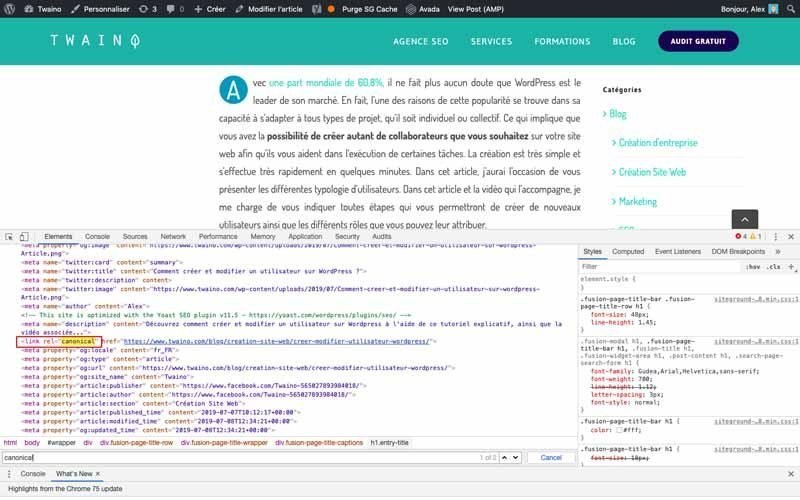Click the updates counter showing 3

(148, 9)
